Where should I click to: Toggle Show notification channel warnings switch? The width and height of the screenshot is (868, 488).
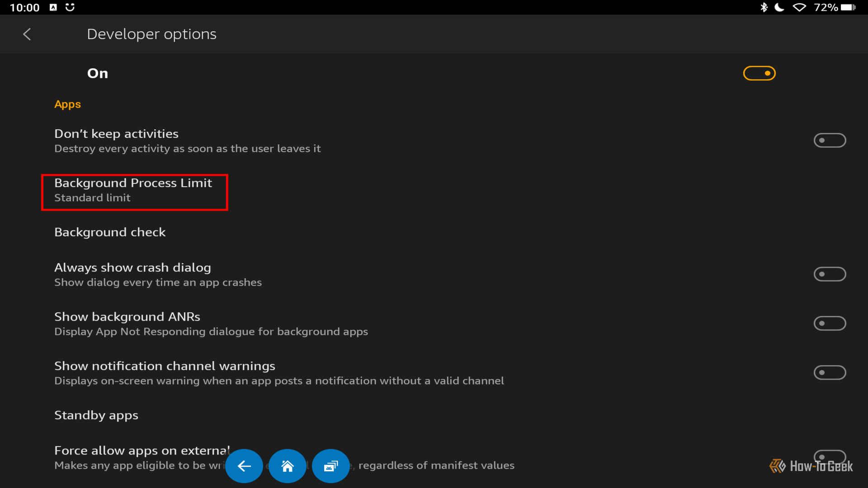click(x=830, y=373)
